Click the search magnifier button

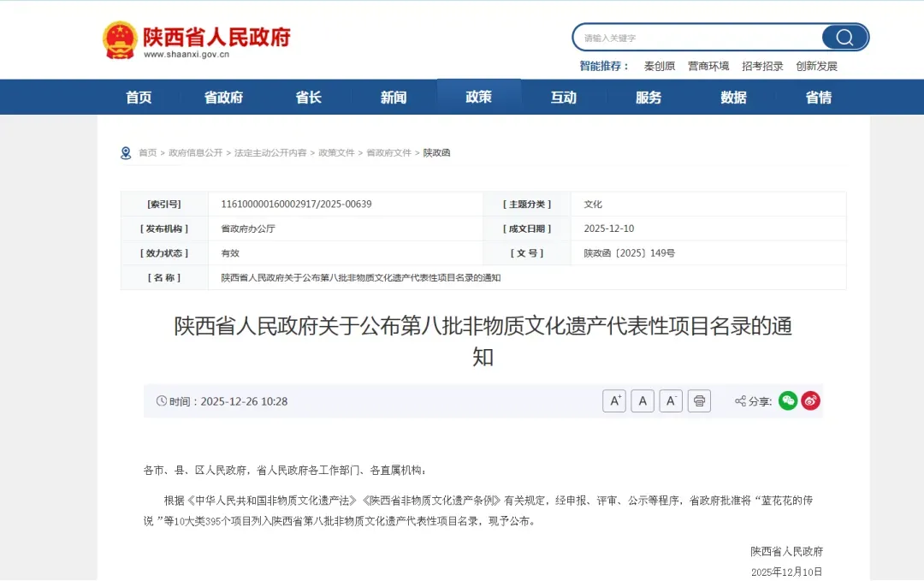(844, 38)
